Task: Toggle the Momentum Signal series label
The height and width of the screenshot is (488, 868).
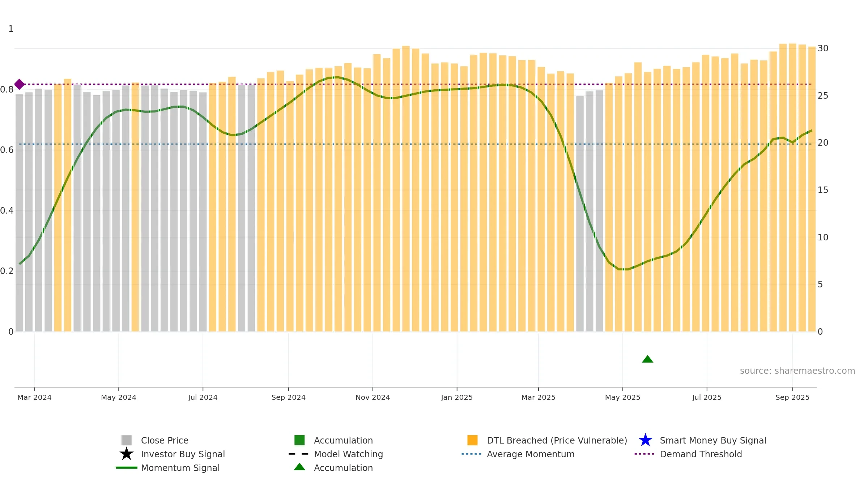Action: click(x=180, y=468)
